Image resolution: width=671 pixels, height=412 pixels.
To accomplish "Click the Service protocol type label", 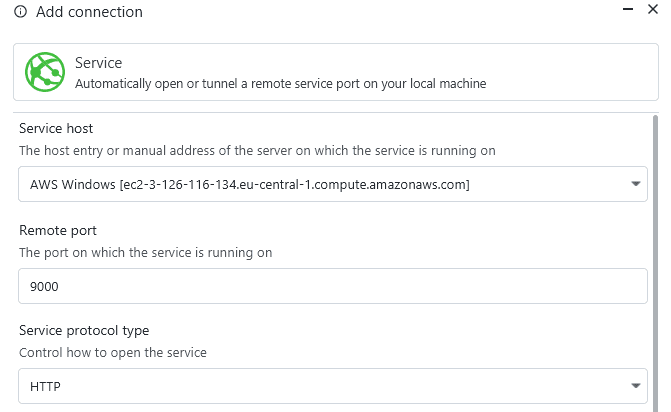I will (x=83, y=330).
